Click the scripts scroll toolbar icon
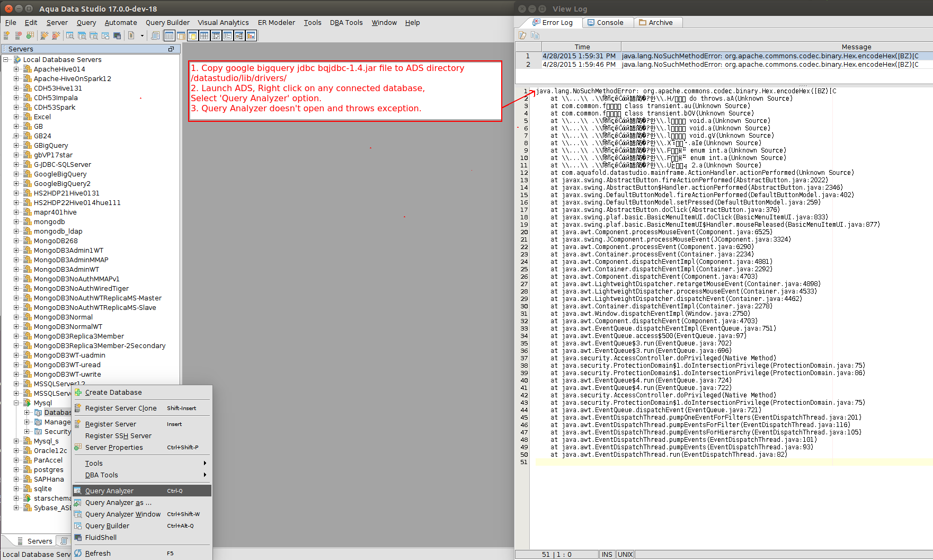 [x=155, y=35]
